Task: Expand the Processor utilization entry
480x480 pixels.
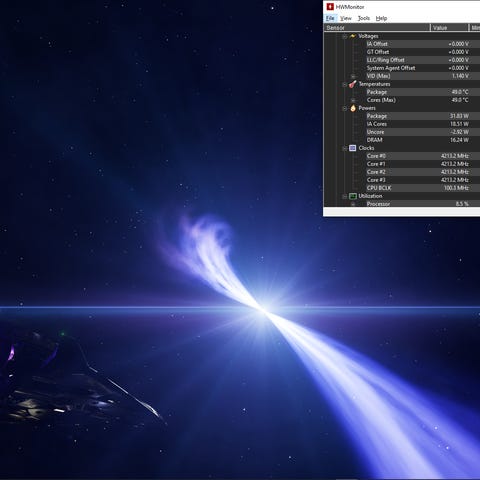Action: tap(353, 204)
